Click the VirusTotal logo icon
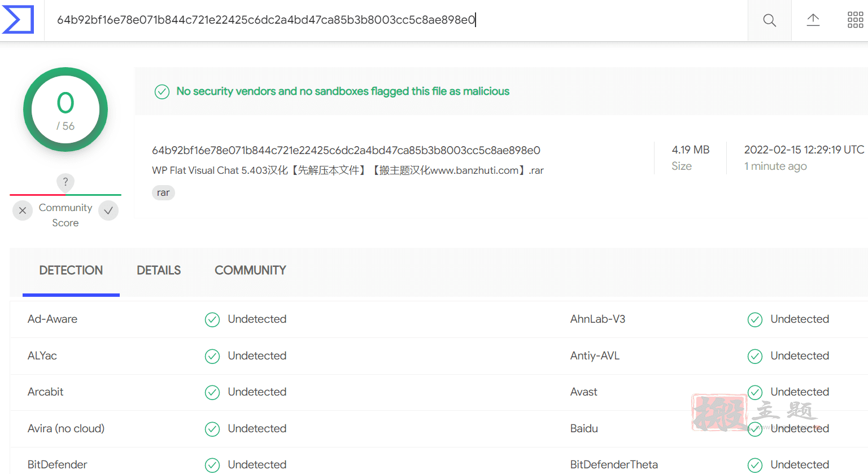Viewport: 868px width, 474px height. tap(18, 19)
